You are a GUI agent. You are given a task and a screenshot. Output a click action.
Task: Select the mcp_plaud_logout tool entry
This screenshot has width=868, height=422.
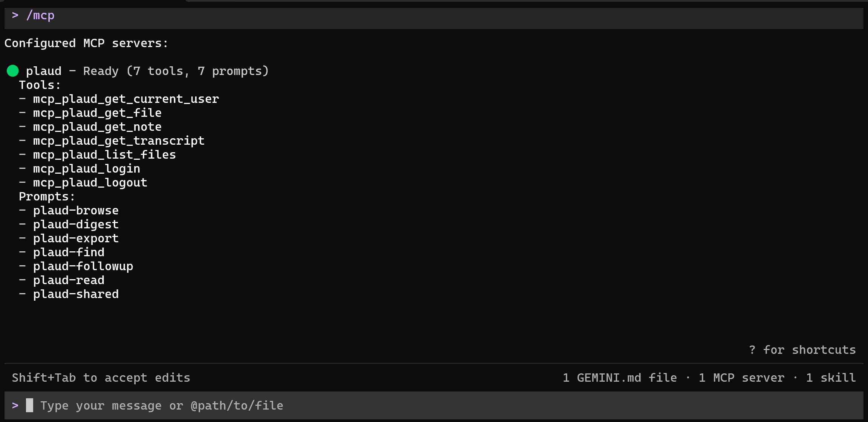(x=90, y=183)
